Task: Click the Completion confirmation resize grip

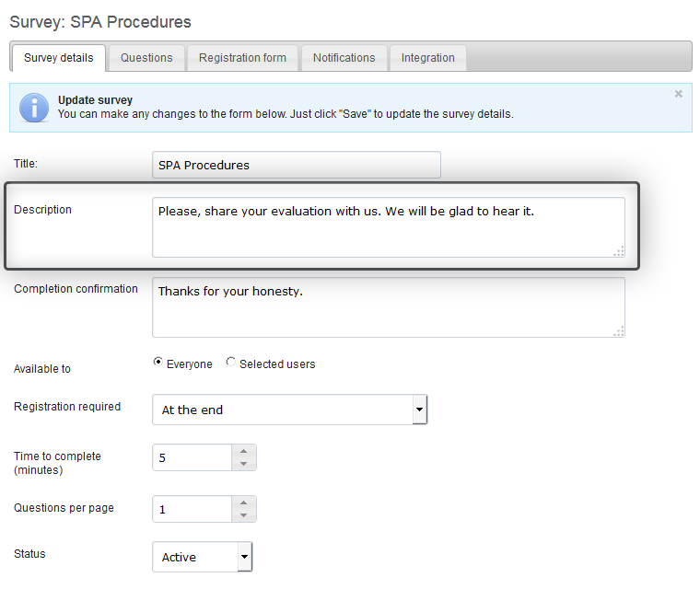Action: tap(619, 331)
